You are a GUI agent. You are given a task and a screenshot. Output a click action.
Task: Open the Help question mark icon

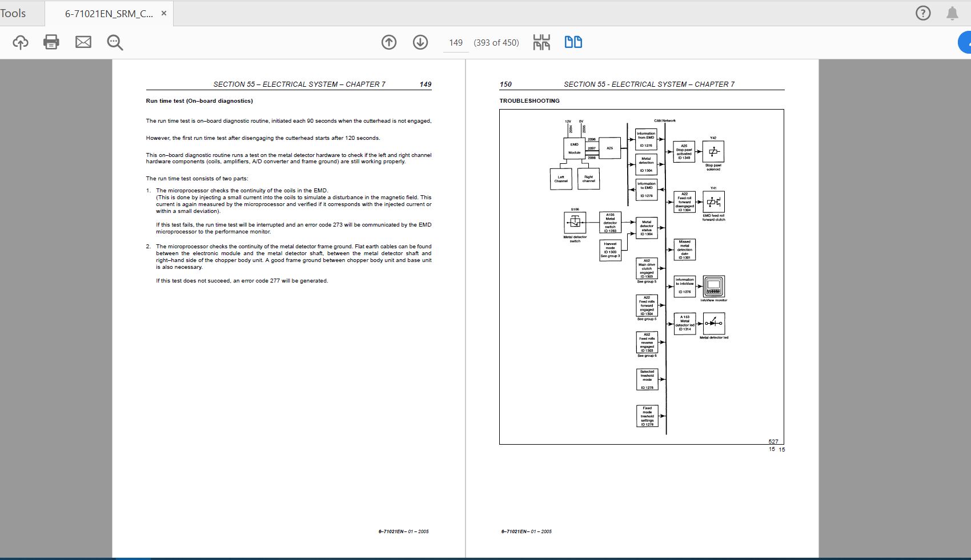pyautogui.click(x=923, y=13)
